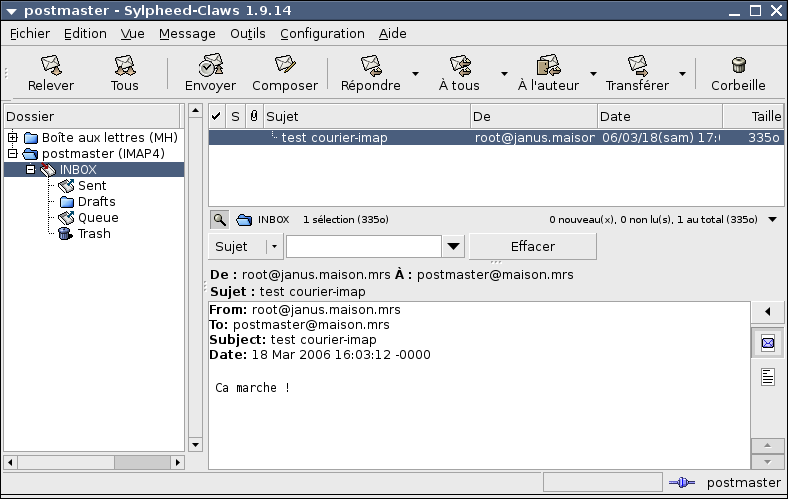Viewport: 788px width, 499px height.
Task: Open new message with Composer
Action: (285, 73)
